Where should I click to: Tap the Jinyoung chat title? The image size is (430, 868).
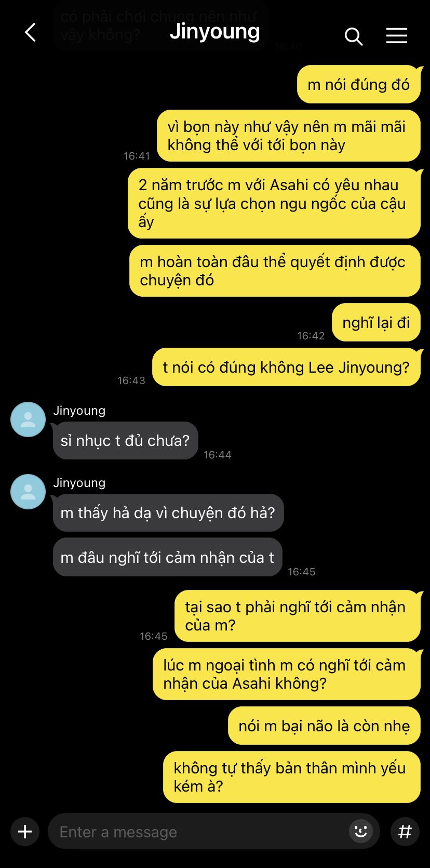pos(214,32)
